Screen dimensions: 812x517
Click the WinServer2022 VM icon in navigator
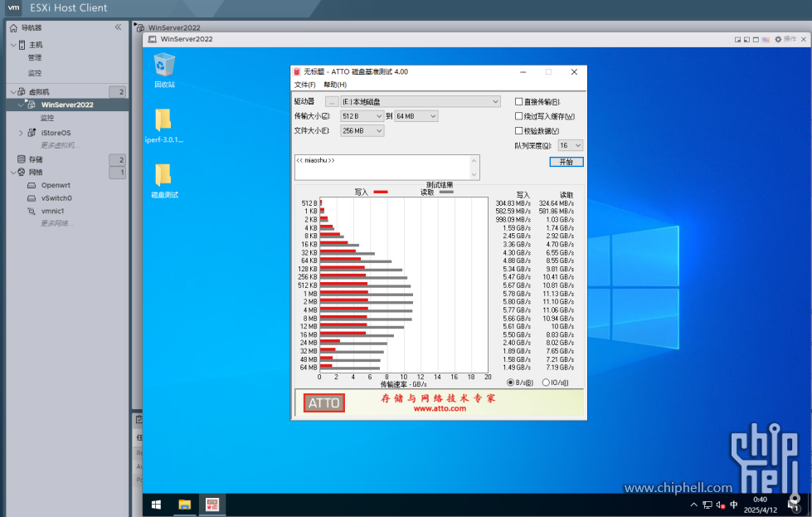31,105
